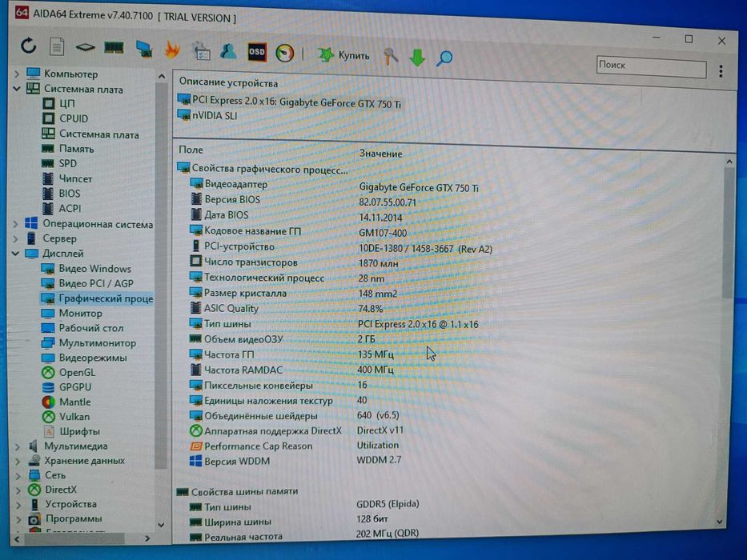Launch the system stability test flame icon
747x560 pixels.
[x=171, y=50]
